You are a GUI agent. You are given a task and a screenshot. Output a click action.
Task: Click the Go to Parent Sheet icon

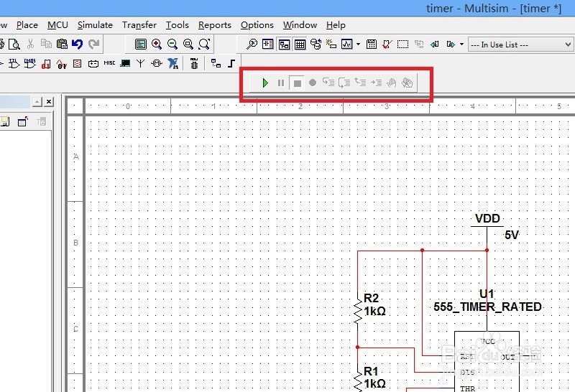point(419,45)
